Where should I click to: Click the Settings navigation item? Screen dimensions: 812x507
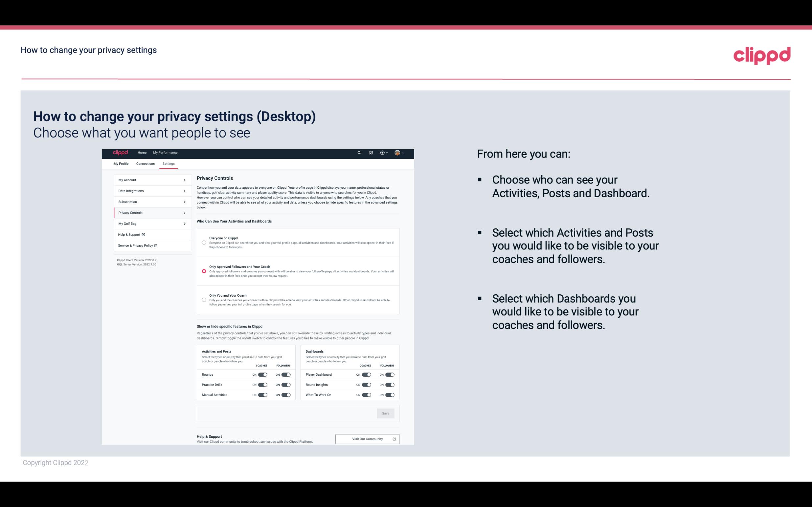(x=169, y=163)
